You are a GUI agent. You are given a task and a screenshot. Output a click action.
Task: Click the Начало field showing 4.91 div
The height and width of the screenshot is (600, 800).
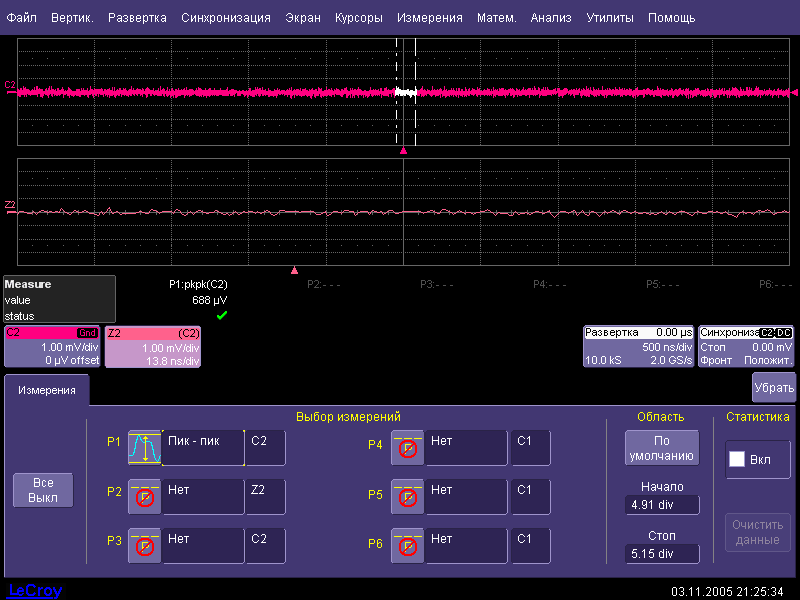pos(661,505)
